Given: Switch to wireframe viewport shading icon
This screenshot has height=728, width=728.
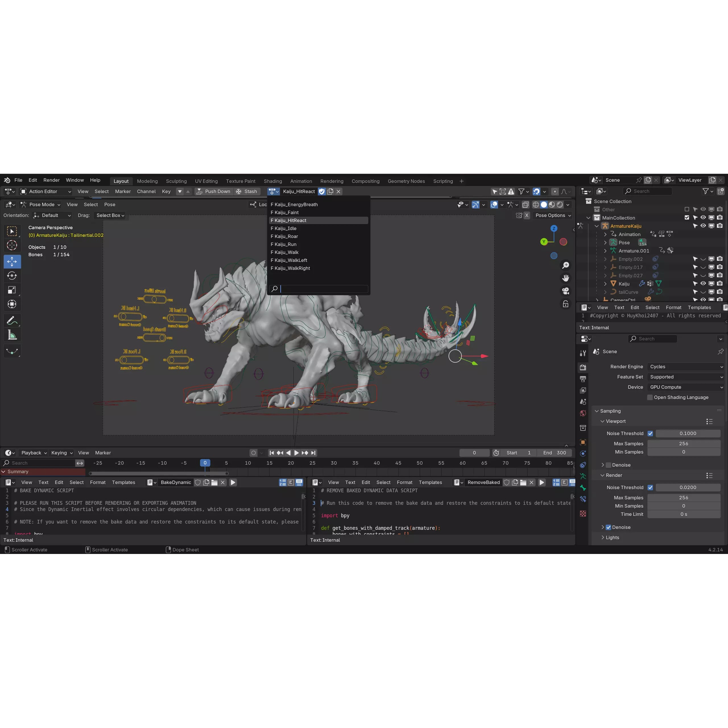Looking at the screenshot, I should [x=535, y=205].
